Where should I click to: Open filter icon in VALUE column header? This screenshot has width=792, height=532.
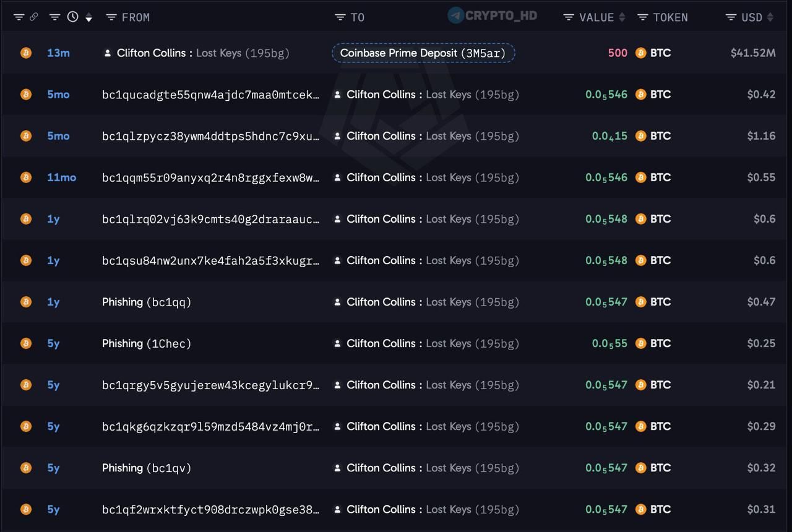[x=569, y=17]
